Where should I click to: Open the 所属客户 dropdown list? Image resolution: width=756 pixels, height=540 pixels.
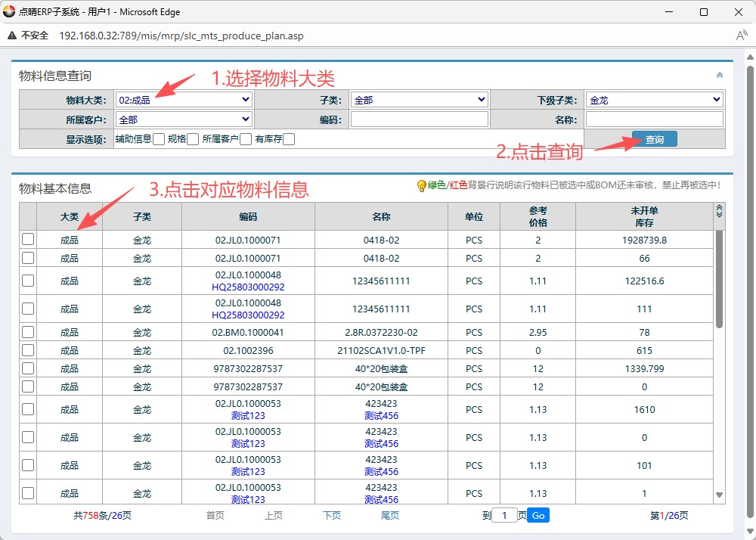click(184, 119)
